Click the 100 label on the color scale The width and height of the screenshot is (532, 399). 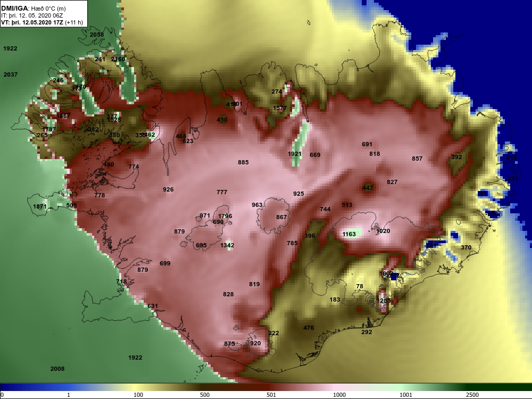tap(138, 395)
